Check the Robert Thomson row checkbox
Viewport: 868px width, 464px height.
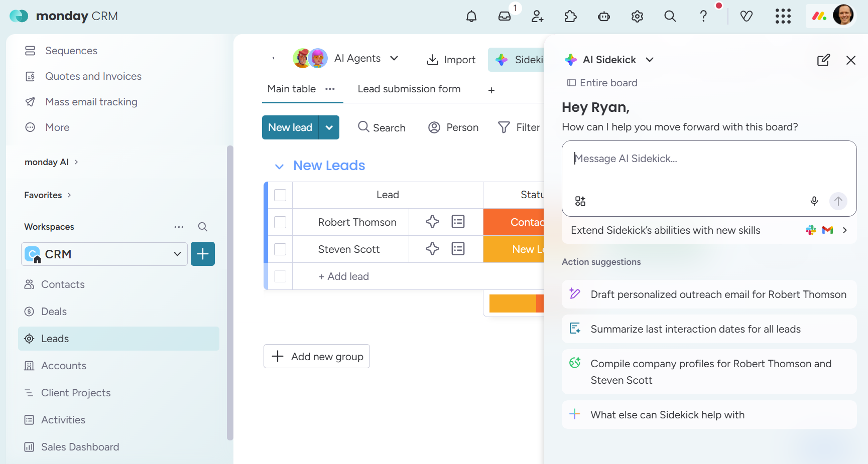coord(280,222)
